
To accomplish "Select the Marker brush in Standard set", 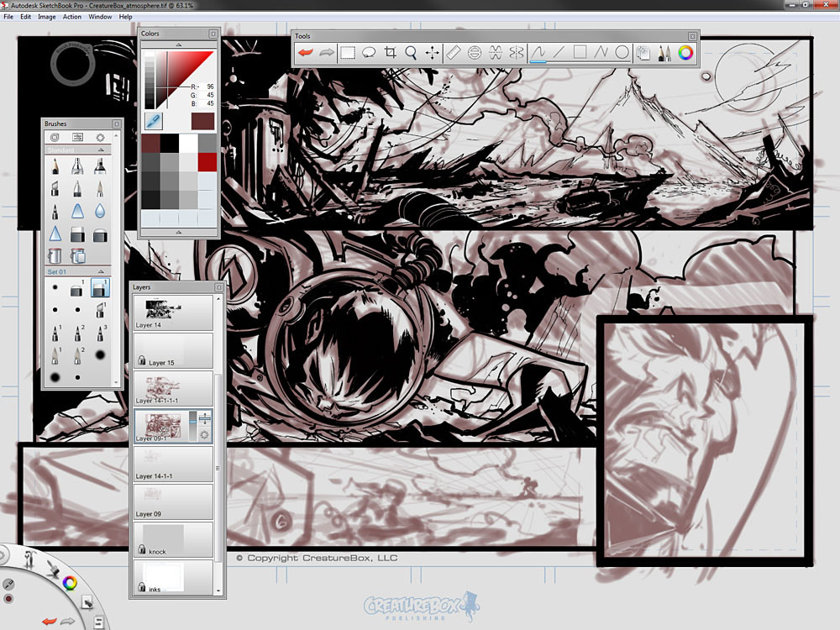I will tap(100, 166).
